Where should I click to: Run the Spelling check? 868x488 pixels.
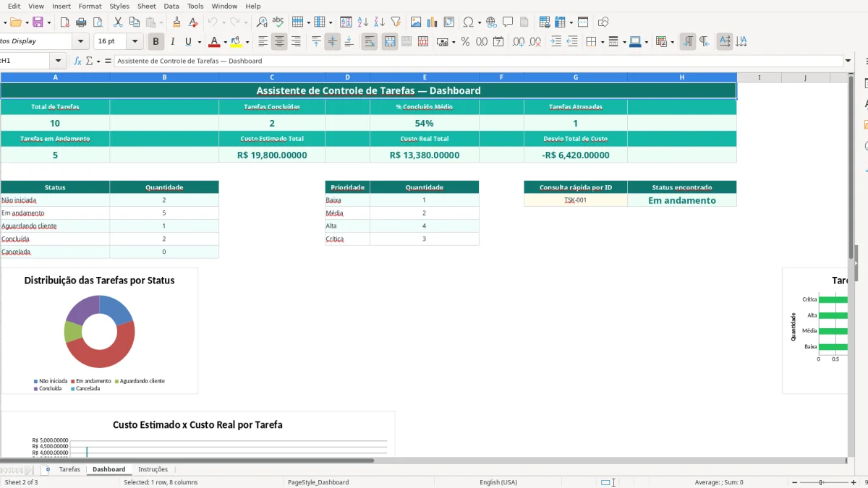[278, 22]
